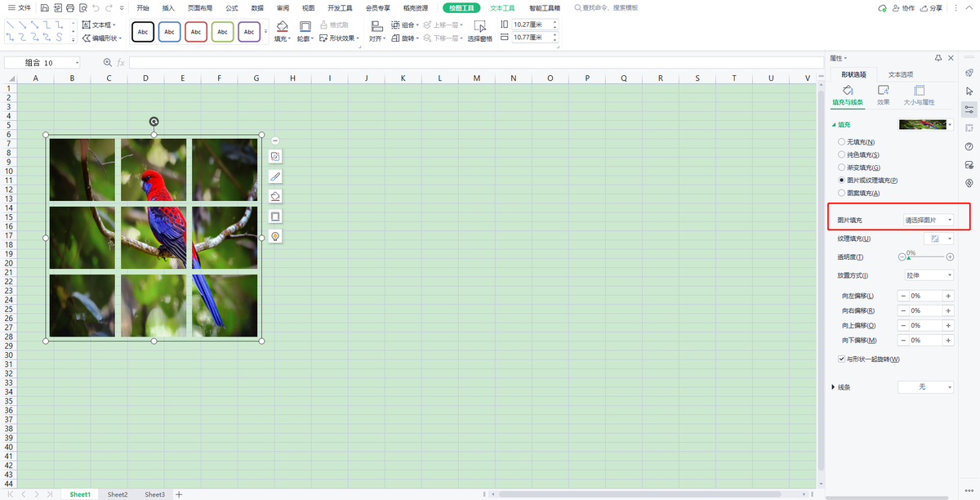Expand the 线条 line section
The height and width of the screenshot is (500, 980).
coord(834,386)
